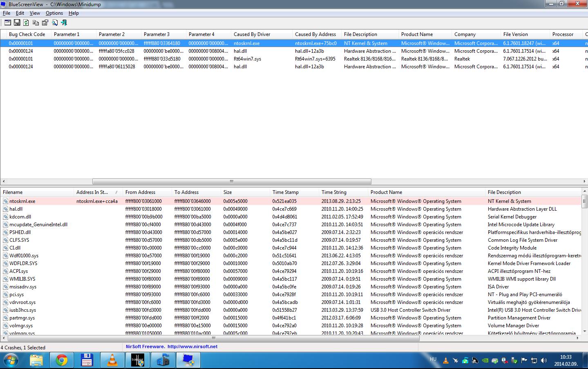588x369 pixels.
Task: Open the floppy disk taskbar application
Action: [x=87, y=360]
